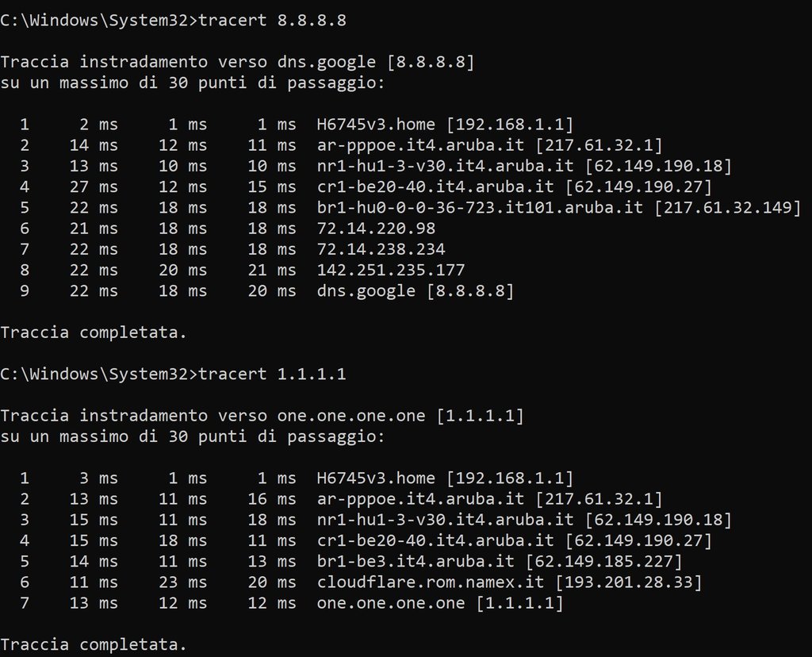The image size is (812, 657).
Task: Click the br1-hu0-0-0-36-723.it101.aruba.it hostname
Action: click(x=479, y=208)
